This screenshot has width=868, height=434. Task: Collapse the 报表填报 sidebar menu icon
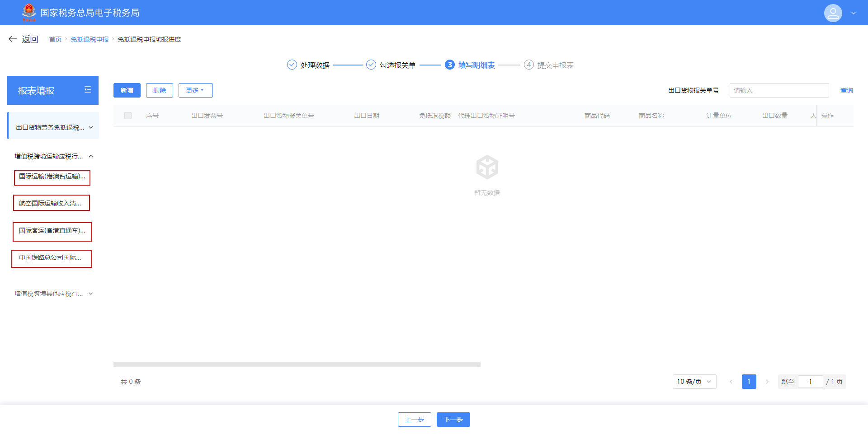point(88,90)
